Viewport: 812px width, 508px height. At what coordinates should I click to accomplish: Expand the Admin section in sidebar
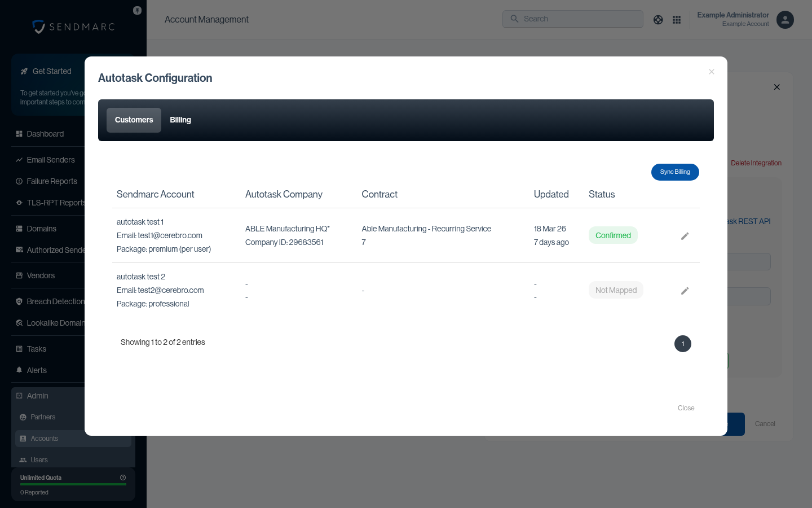38,396
